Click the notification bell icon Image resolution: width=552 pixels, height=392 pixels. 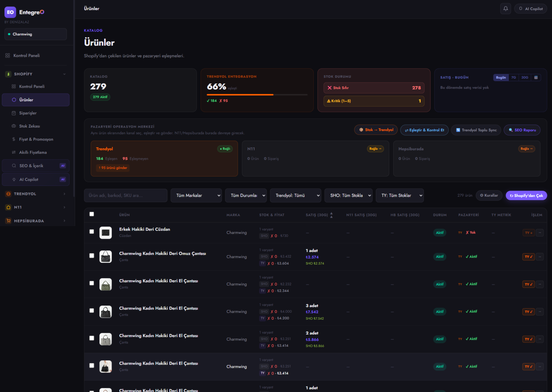(x=505, y=9)
